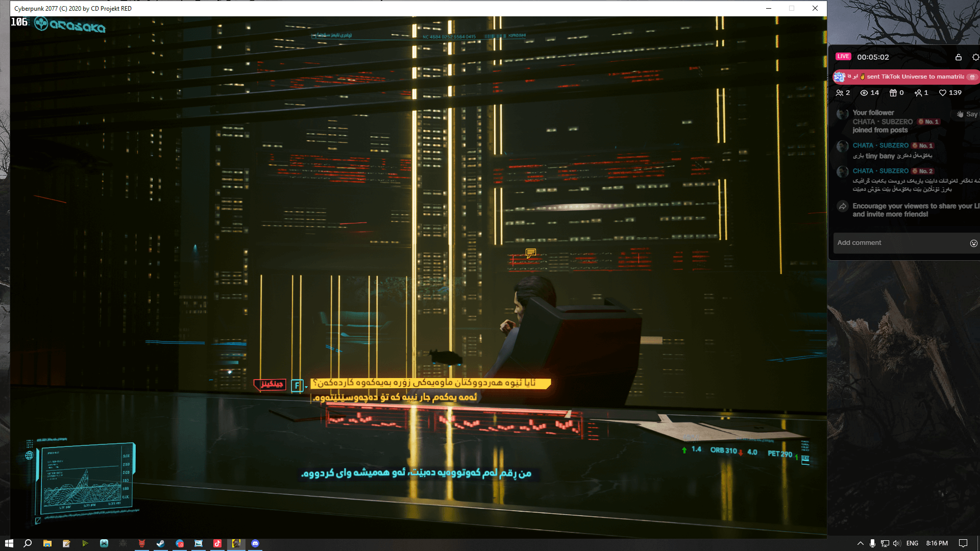The image size is (980, 551).
Task: Launch Discord from the taskbar
Action: pos(255,544)
